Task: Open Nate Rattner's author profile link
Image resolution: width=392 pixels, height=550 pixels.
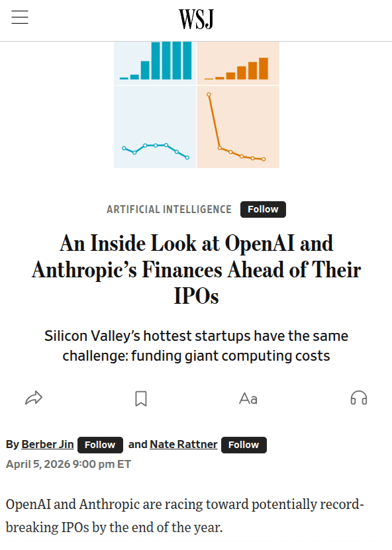Action: pos(183,444)
